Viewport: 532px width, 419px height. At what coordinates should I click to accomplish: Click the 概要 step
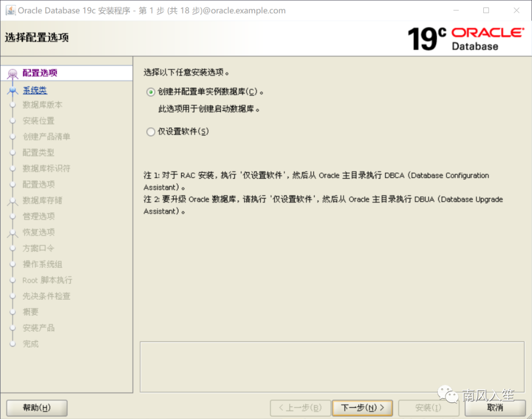click(x=31, y=312)
